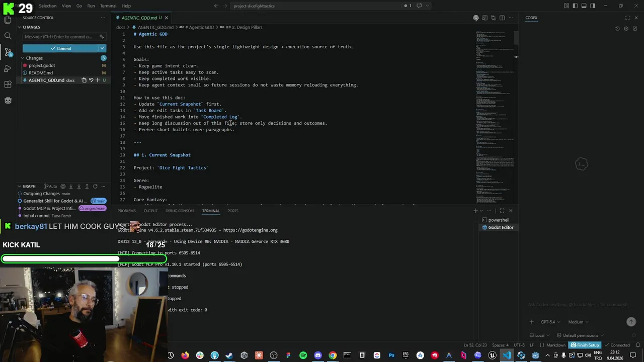Open Codex task history
Screen dimensions: 644x362
tap(617, 29)
